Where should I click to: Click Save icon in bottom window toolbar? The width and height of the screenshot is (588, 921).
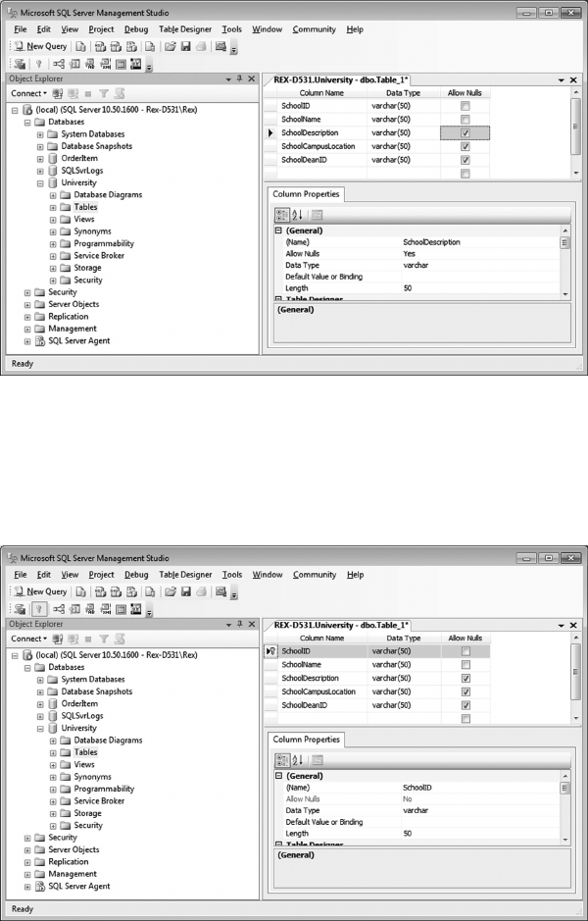coord(185,591)
